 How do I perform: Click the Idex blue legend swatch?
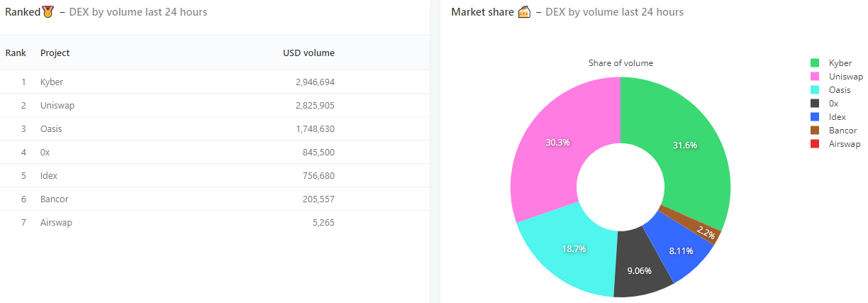(x=815, y=117)
